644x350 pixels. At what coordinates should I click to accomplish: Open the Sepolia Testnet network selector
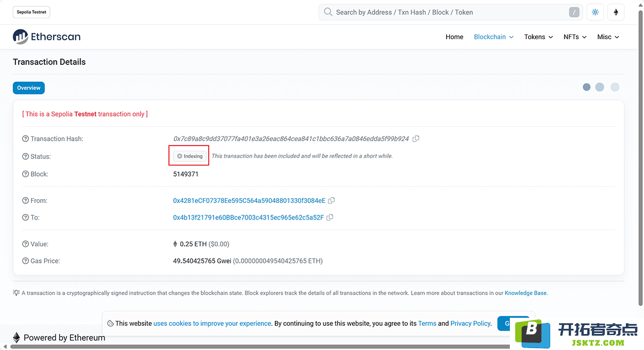(x=32, y=12)
